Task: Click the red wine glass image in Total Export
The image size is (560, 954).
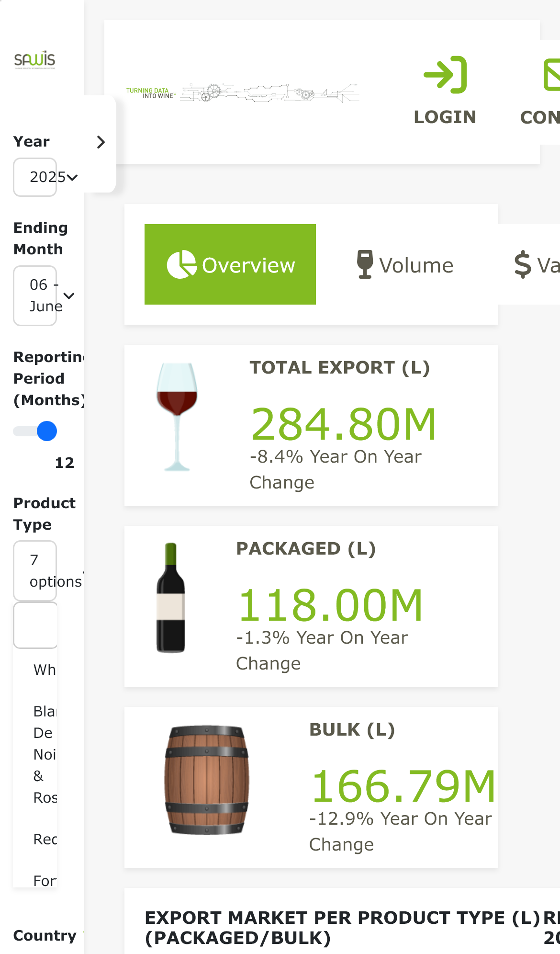Action: coord(177,417)
